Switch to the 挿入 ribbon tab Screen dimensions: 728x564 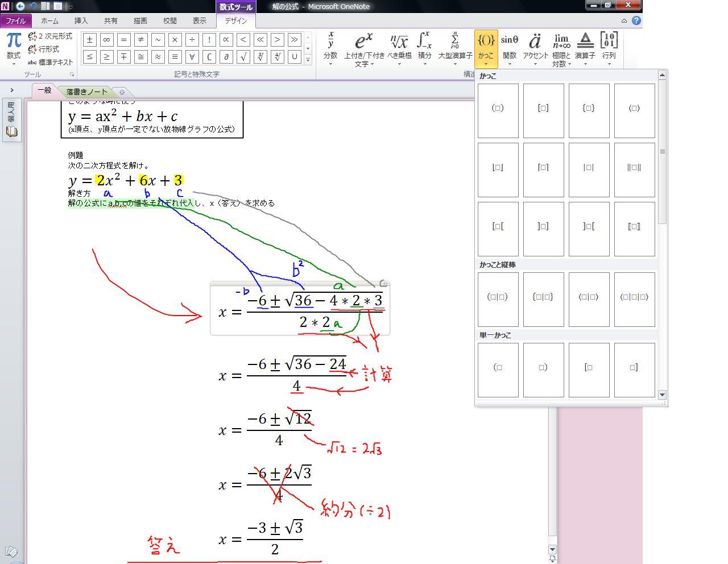pyautogui.click(x=81, y=20)
